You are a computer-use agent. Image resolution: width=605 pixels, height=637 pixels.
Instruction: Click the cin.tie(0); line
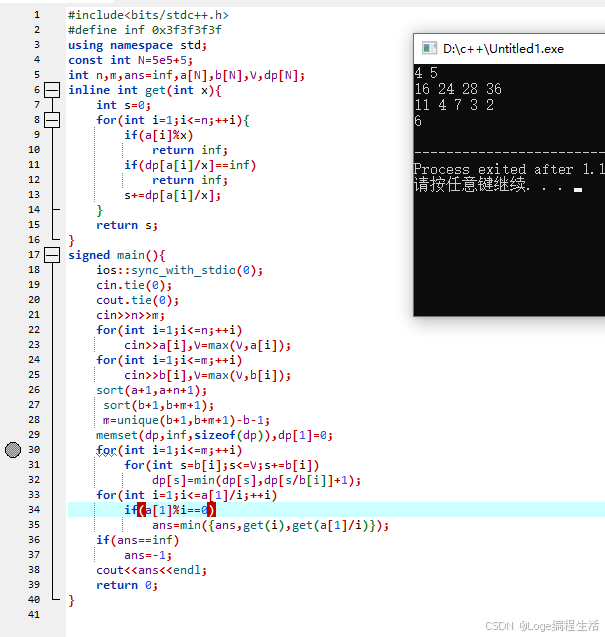point(134,285)
